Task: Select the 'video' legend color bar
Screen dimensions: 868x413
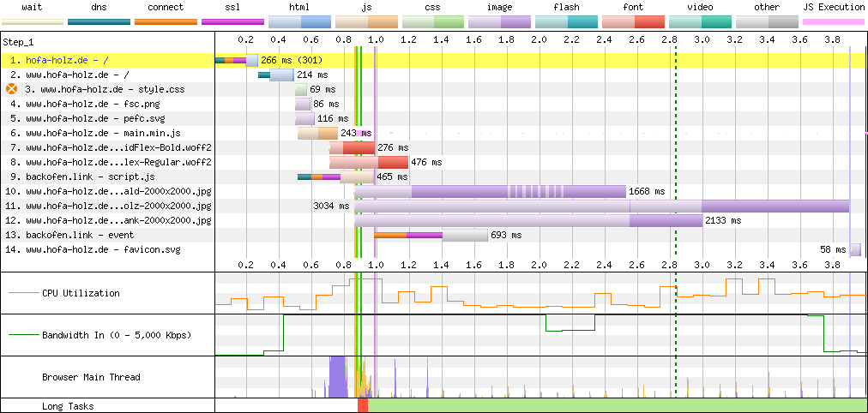Action: (x=700, y=22)
